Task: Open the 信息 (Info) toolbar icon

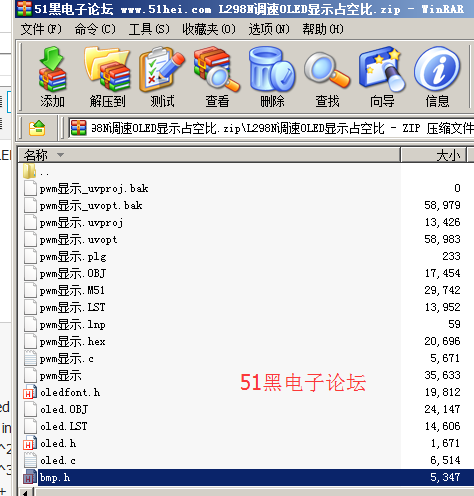Action: point(437,69)
